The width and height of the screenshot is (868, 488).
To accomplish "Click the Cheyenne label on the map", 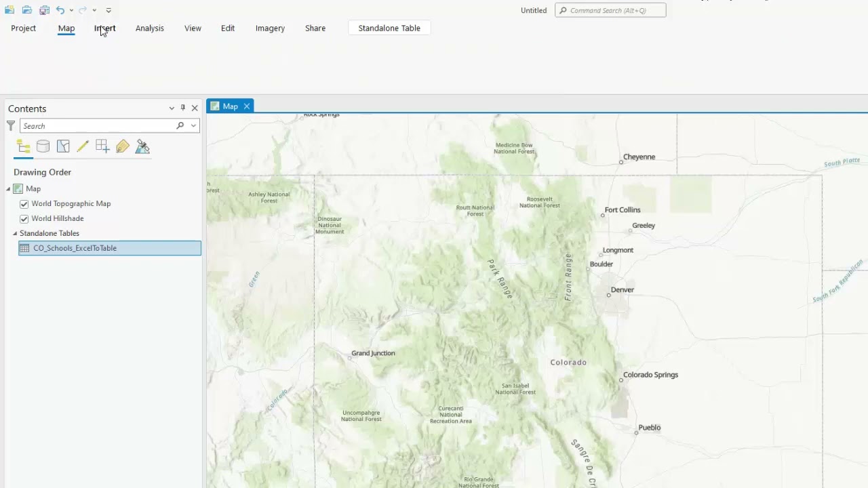I will click(x=639, y=157).
